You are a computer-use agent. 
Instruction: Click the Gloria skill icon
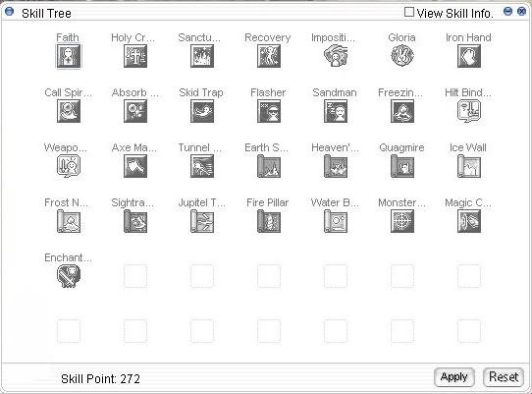pos(402,56)
